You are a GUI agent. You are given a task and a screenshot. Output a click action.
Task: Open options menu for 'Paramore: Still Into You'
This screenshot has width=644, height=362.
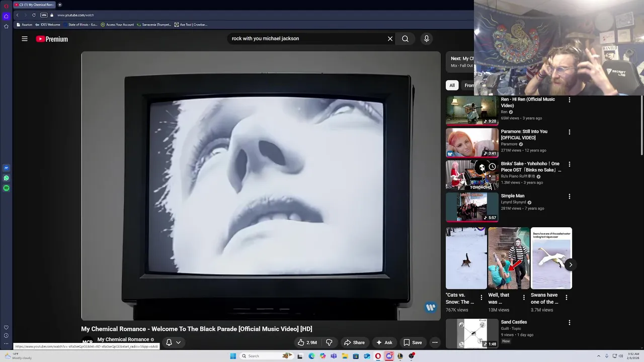tap(570, 132)
